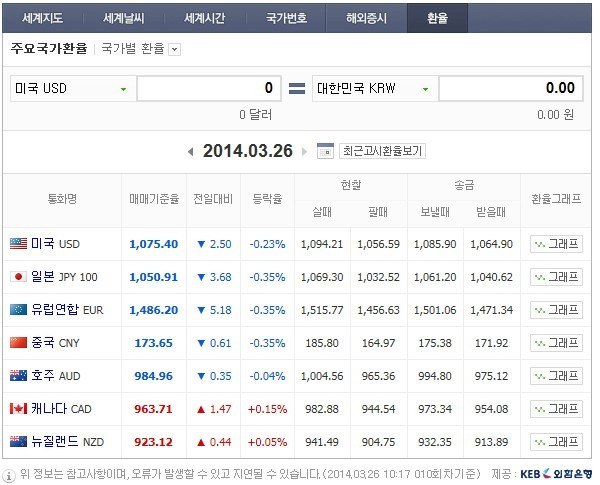
Task: Click the JPY rate 1,050.91
Action: tap(154, 277)
